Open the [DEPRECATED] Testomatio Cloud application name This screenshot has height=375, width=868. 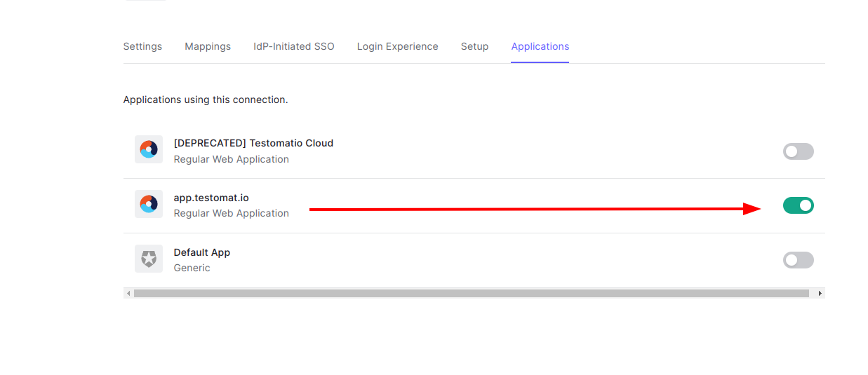[x=253, y=143]
